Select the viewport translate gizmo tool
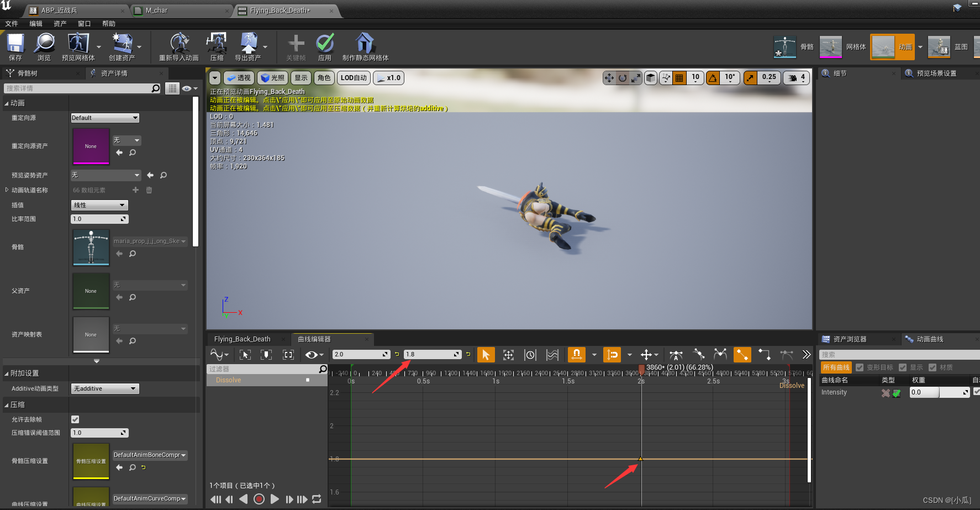The image size is (980, 510). (609, 78)
